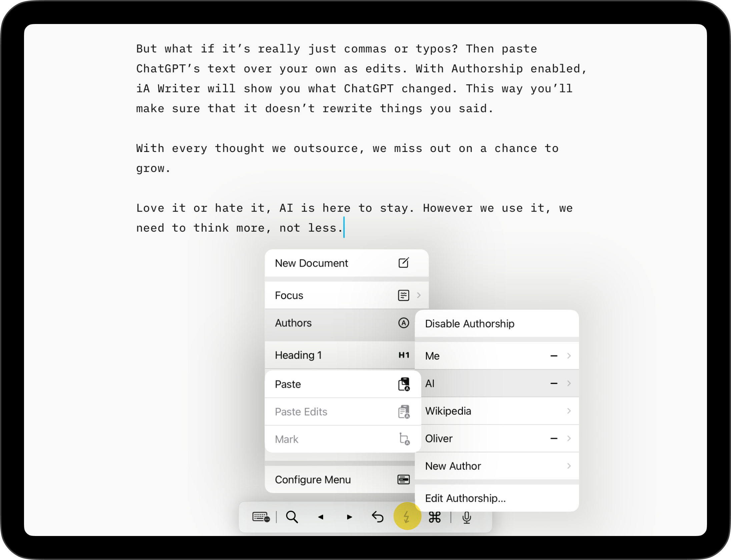
Task: Remove the AI author with minus control
Action: coord(554,383)
